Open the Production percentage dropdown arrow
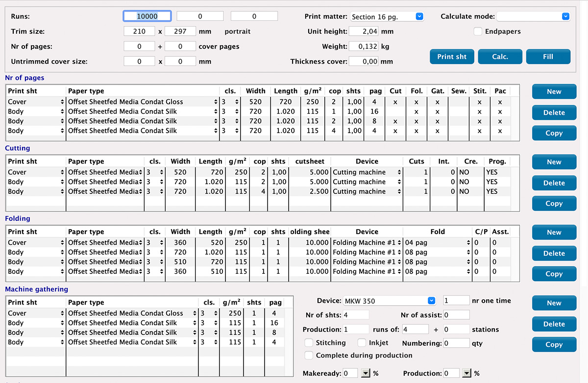Image resolution: width=588 pixels, height=383 pixels. pyautogui.click(x=467, y=373)
